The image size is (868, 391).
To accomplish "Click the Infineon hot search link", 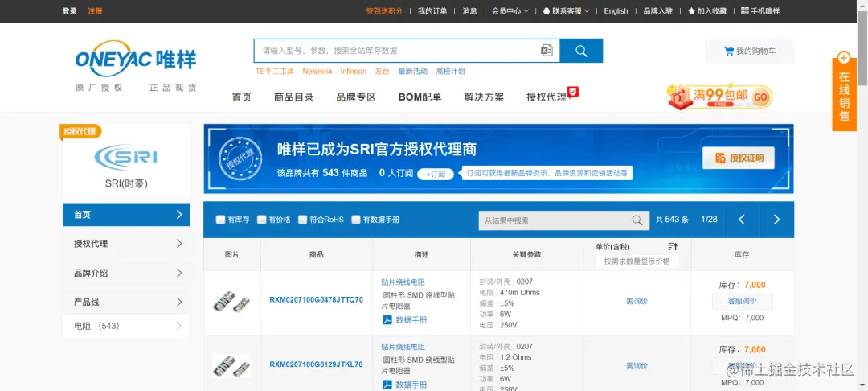I will [x=353, y=71].
